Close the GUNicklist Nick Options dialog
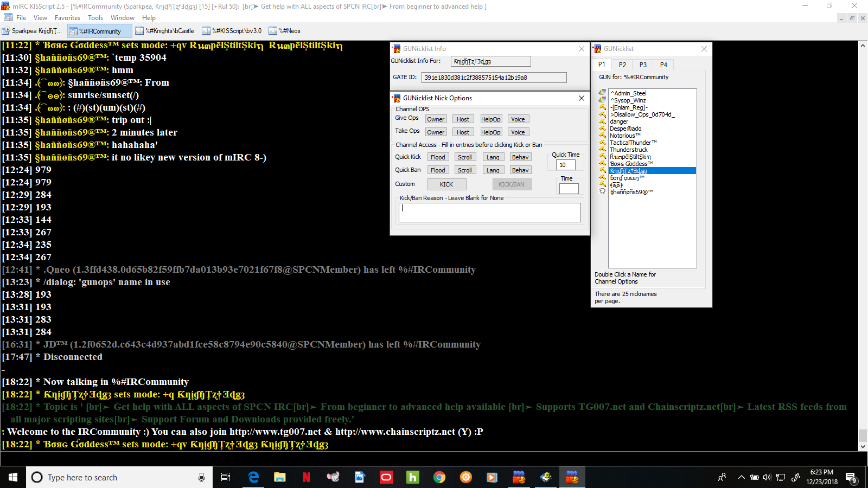The width and height of the screenshot is (868, 488). pyautogui.click(x=582, y=98)
